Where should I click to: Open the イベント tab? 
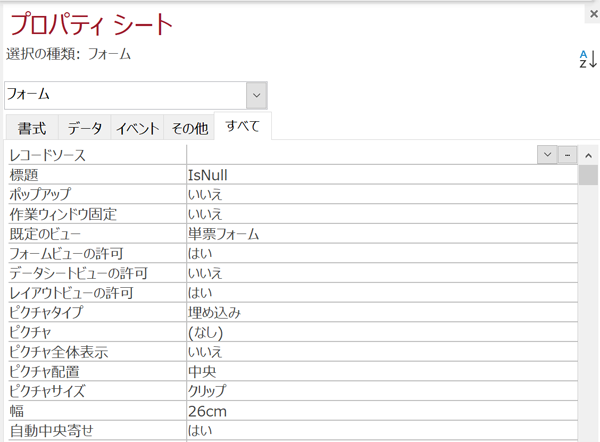(x=137, y=128)
